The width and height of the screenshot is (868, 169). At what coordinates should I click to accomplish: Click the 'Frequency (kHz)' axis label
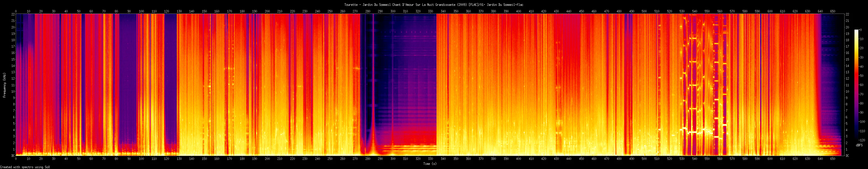(x=4, y=85)
